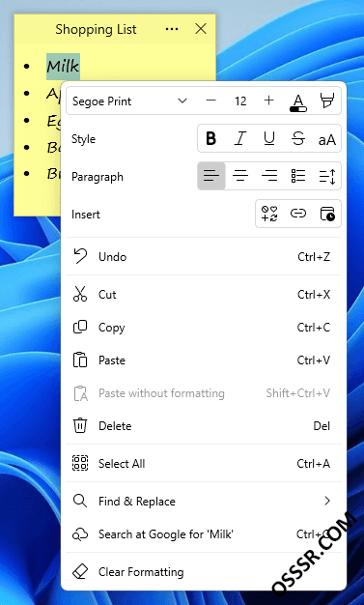Screen dimensions: 364x605
Task: Toggle the bullet list format
Action: tap(298, 176)
